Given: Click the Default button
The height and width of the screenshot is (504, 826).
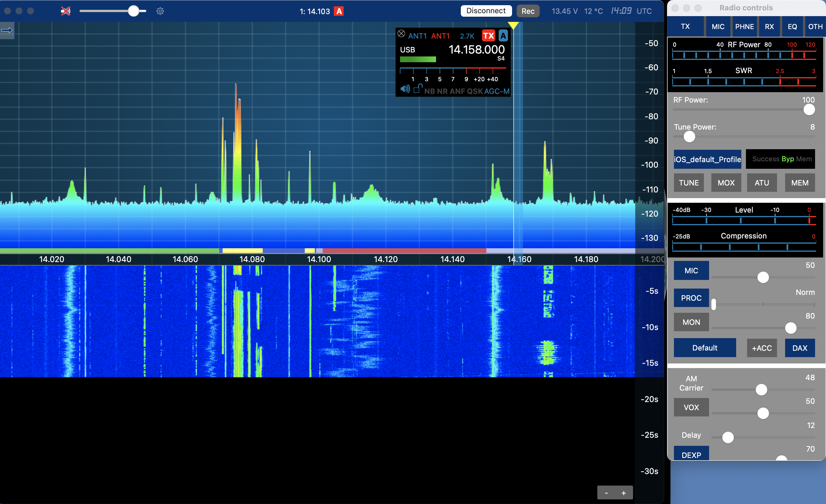Looking at the screenshot, I should pyautogui.click(x=705, y=348).
